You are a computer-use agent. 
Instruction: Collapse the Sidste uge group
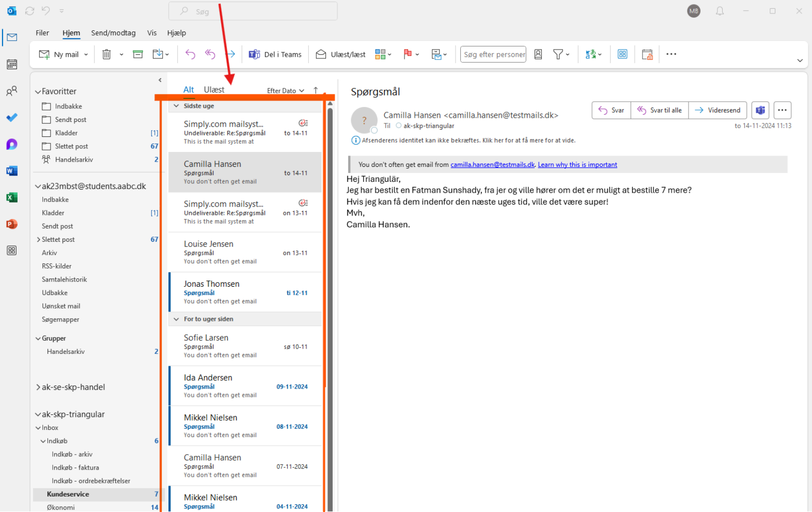coord(176,106)
